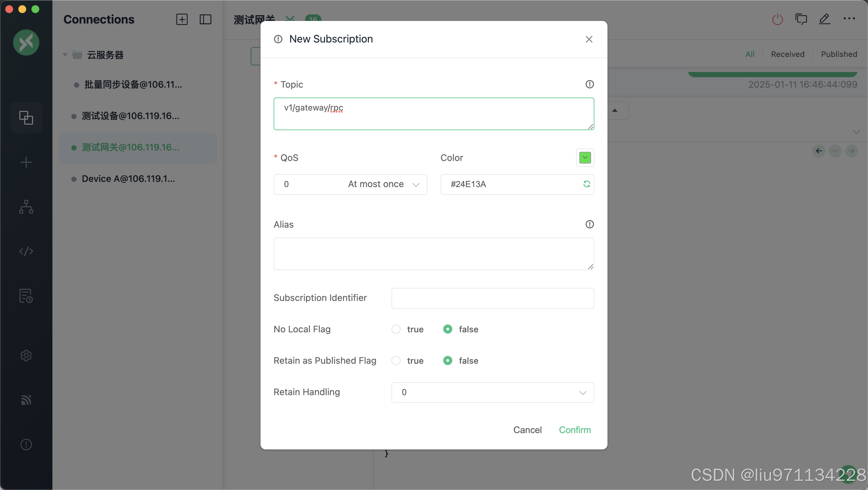Switch to the Received messages tab

coord(787,54)
